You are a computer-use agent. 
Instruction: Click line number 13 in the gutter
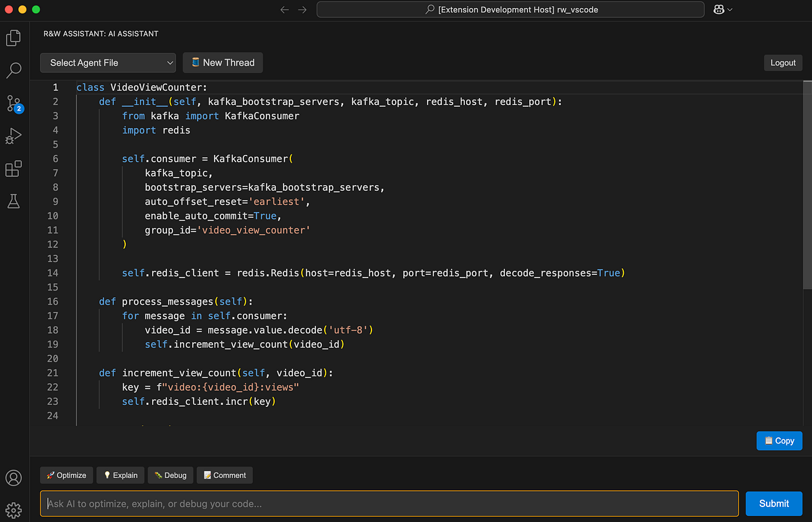53,259
